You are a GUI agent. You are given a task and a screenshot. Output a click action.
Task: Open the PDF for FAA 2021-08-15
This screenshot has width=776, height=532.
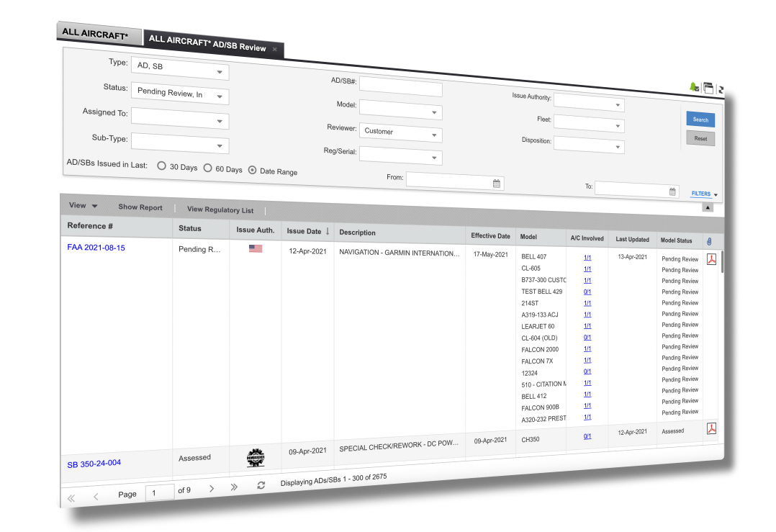coord(711,260)
